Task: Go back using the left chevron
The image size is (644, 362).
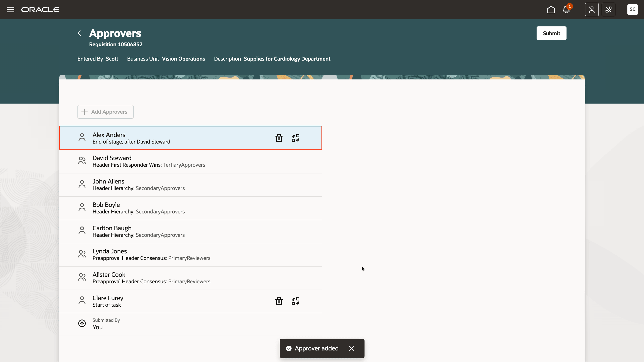Action: click(x=79, y=33)
